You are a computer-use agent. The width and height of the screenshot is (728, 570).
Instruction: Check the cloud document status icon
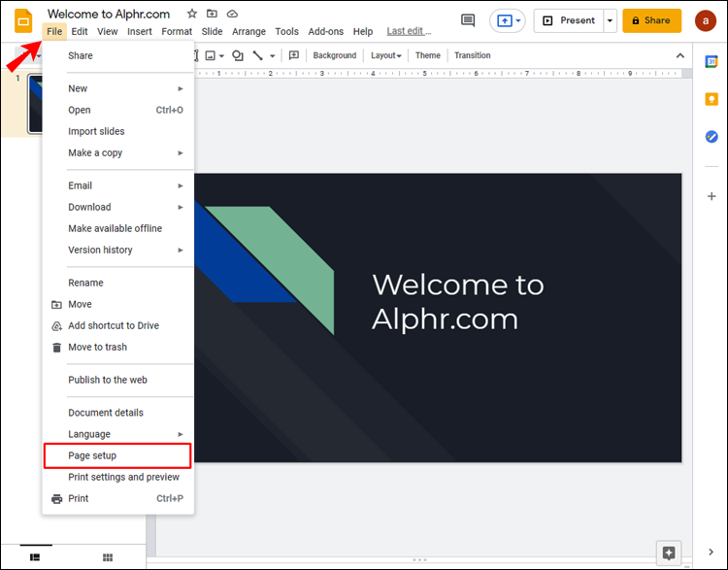(x=232, y=14)
